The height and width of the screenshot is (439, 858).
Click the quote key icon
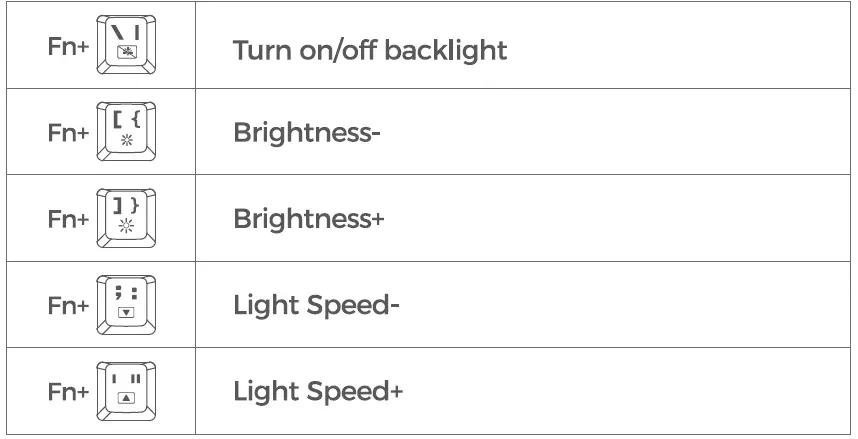click(127, 390)
